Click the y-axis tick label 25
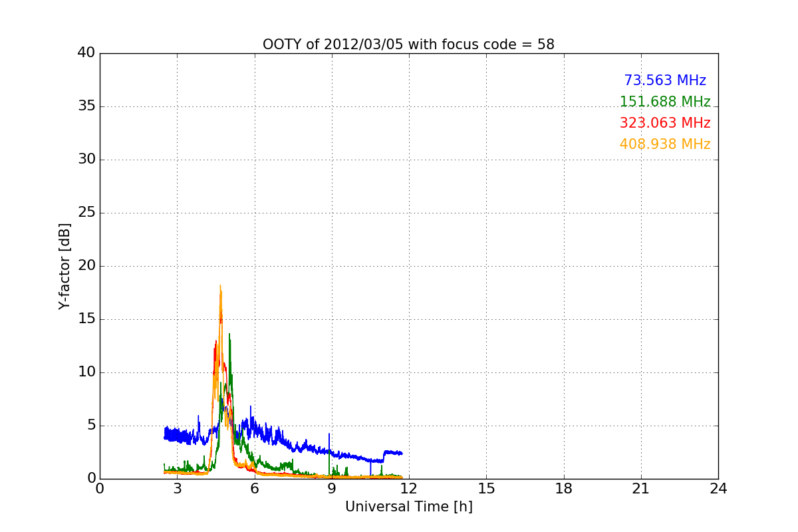Image resolution: width=798 pixels, height=532 pixels. point(86,213)
